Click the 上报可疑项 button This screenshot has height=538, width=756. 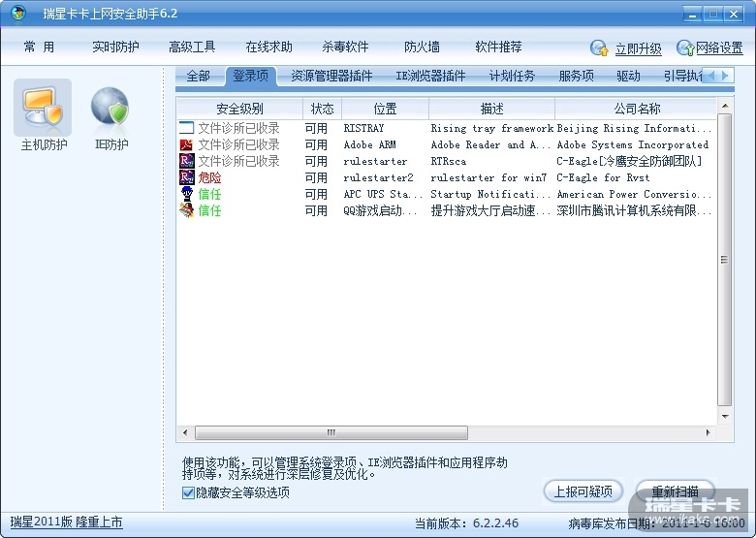point(583,491)
